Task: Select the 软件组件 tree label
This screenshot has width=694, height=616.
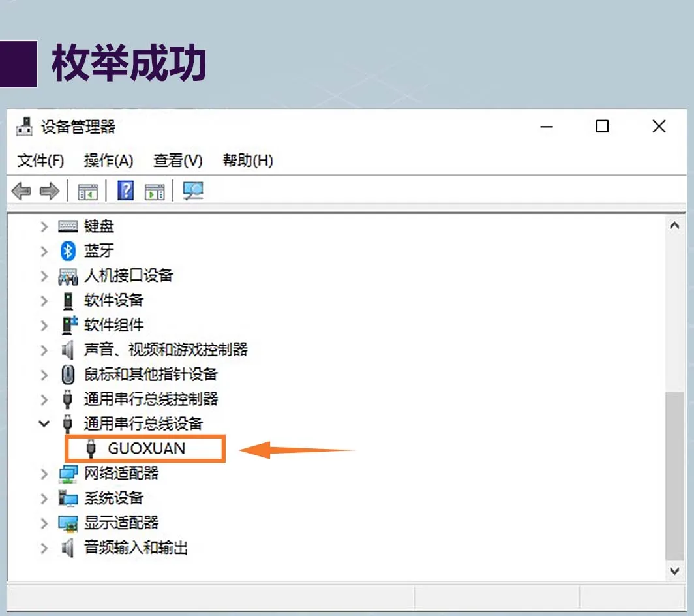Action: tap(113, 326)
